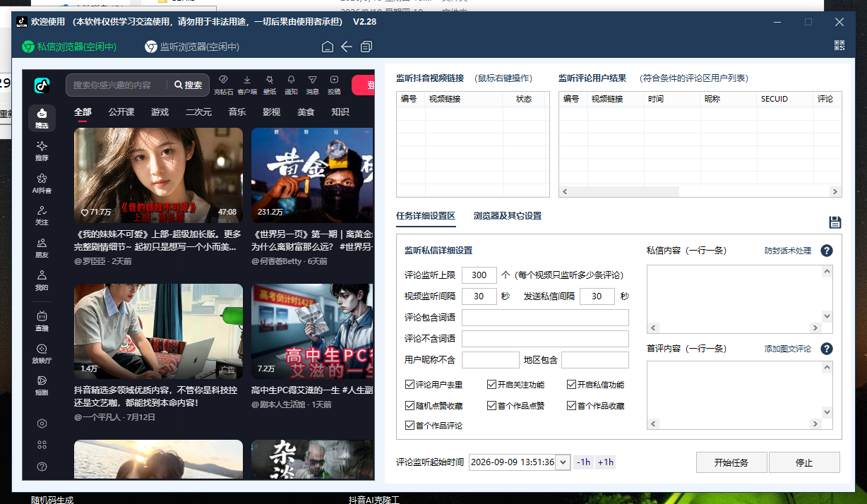Open help for 防封话术处理

click(827, 251)
